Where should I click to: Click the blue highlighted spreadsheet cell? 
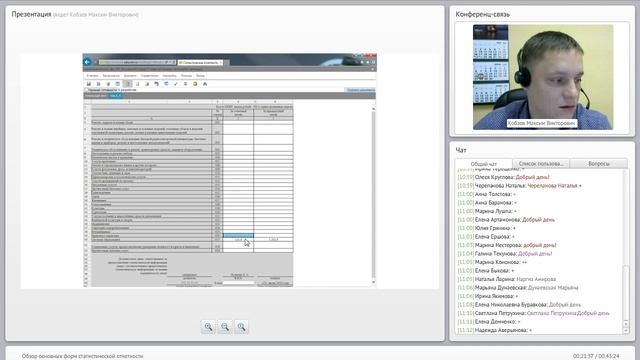click(x=238, y=236)
